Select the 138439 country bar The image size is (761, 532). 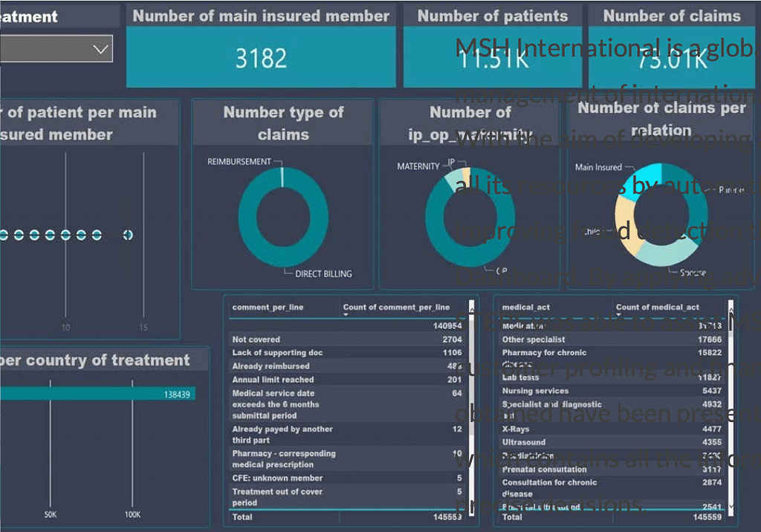97,394
